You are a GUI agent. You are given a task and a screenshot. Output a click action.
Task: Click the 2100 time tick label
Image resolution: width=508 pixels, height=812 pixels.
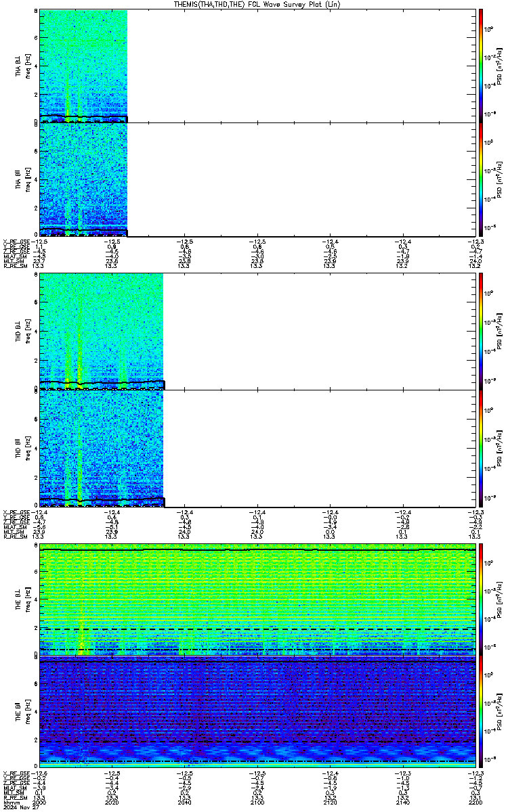click(257, 803)
